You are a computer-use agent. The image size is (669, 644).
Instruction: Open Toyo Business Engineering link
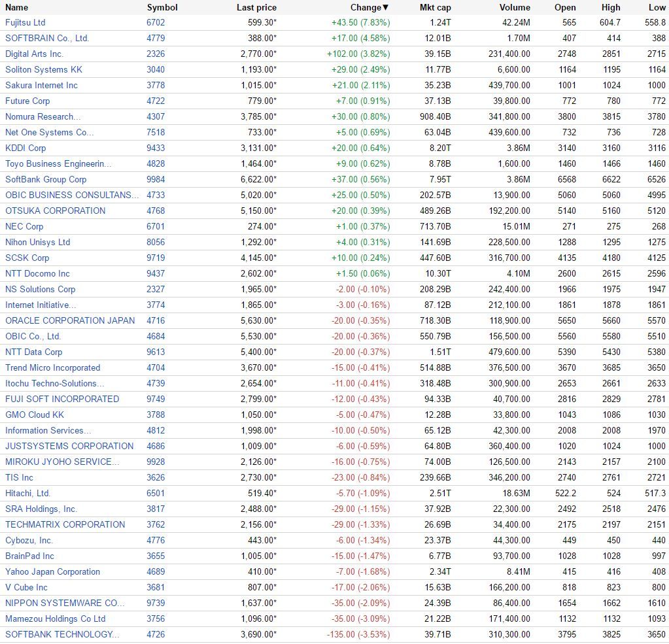pos(58,163)
